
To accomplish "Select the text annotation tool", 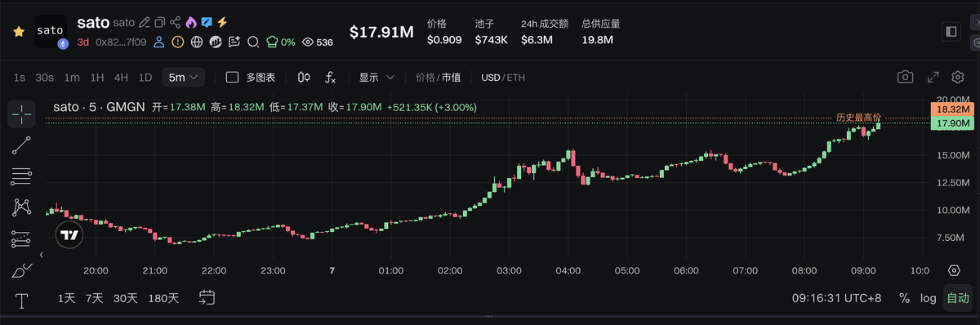I will (x=21, y=301).
